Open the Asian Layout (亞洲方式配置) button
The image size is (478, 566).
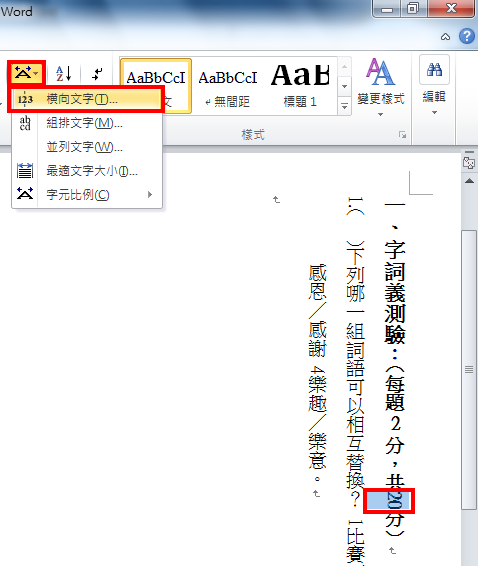click(26, 73)
